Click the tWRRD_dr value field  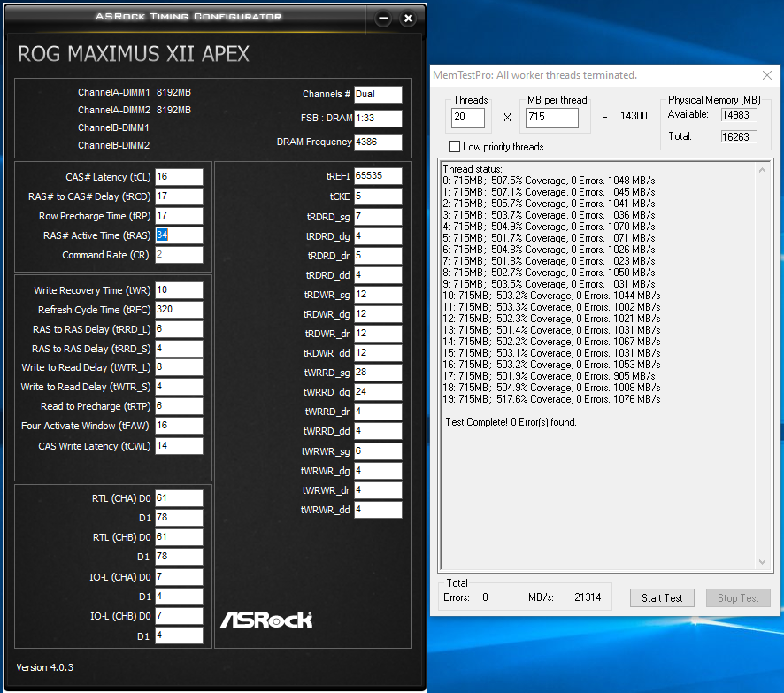pyautogui.click(x=378, y=412)
